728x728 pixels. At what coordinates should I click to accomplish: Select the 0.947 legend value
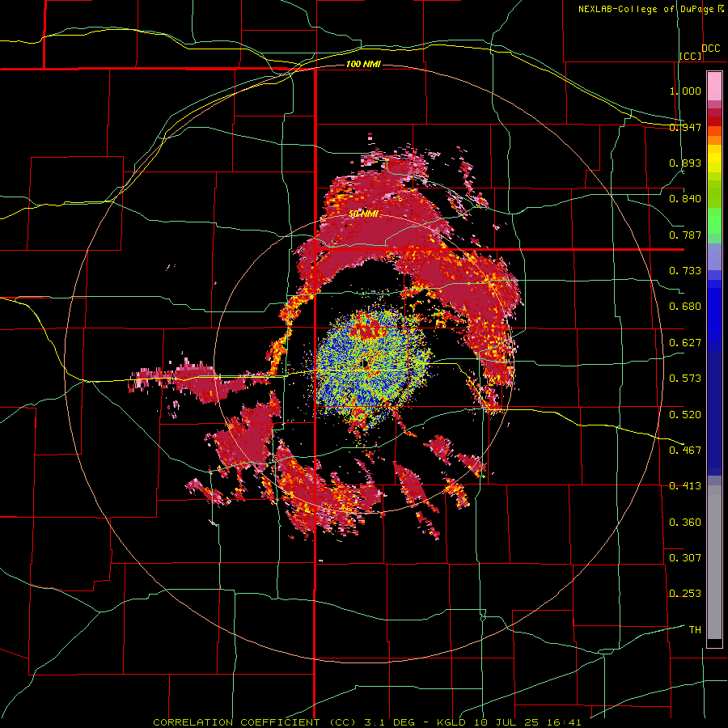(685, 127)
